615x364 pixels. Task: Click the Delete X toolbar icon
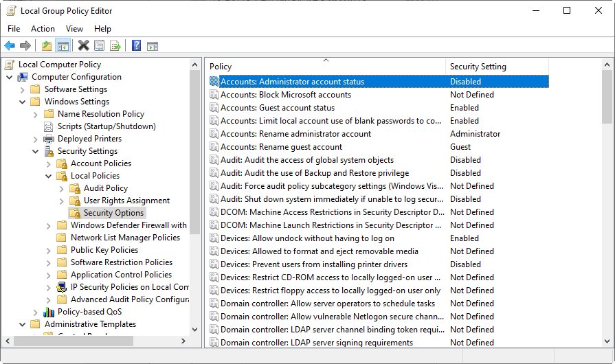click(83, 46)
